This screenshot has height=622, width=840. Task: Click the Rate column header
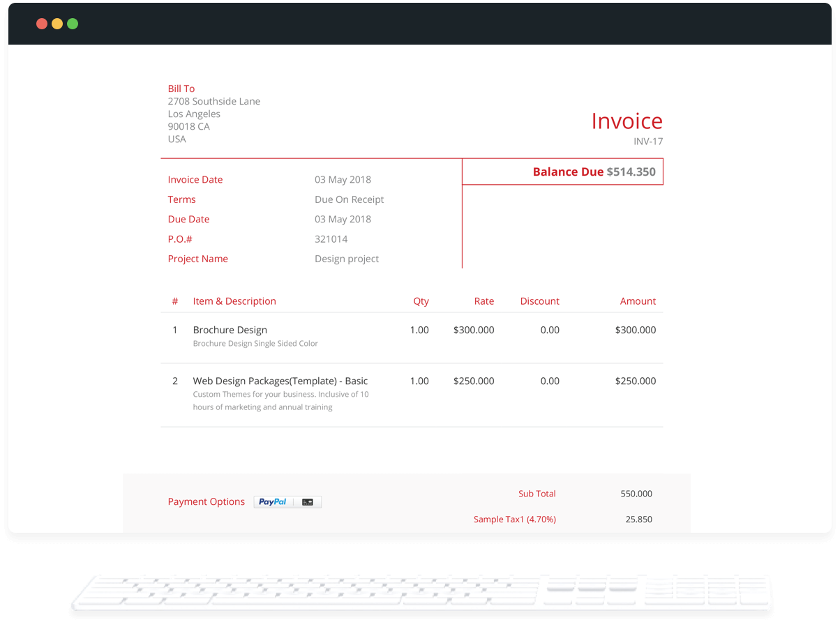[x=483, y=301]
